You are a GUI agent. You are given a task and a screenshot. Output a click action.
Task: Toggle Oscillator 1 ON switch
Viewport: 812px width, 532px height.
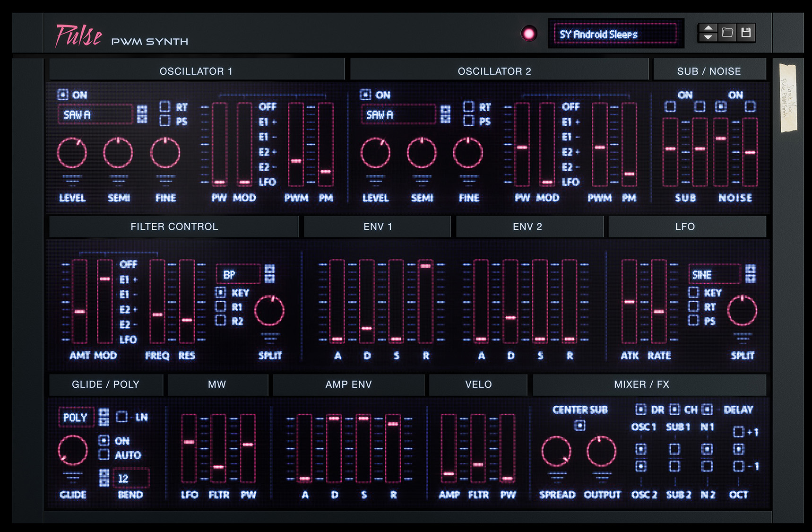tap(63, 95)
